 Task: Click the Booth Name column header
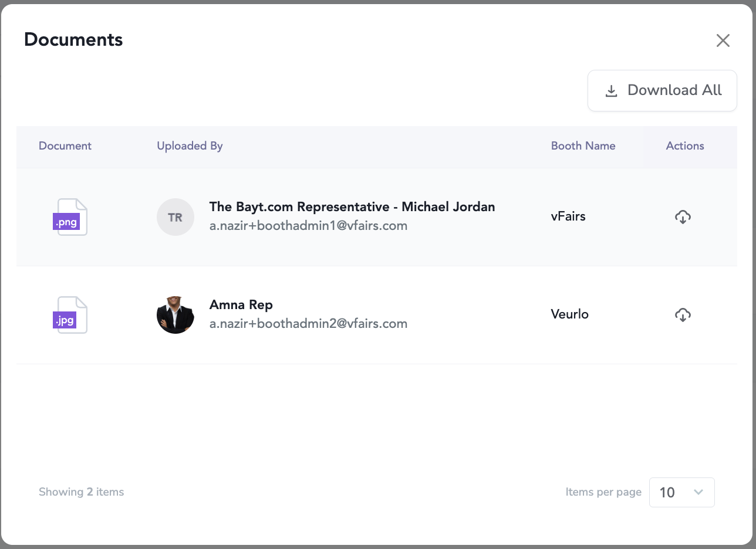coord(583,146)
